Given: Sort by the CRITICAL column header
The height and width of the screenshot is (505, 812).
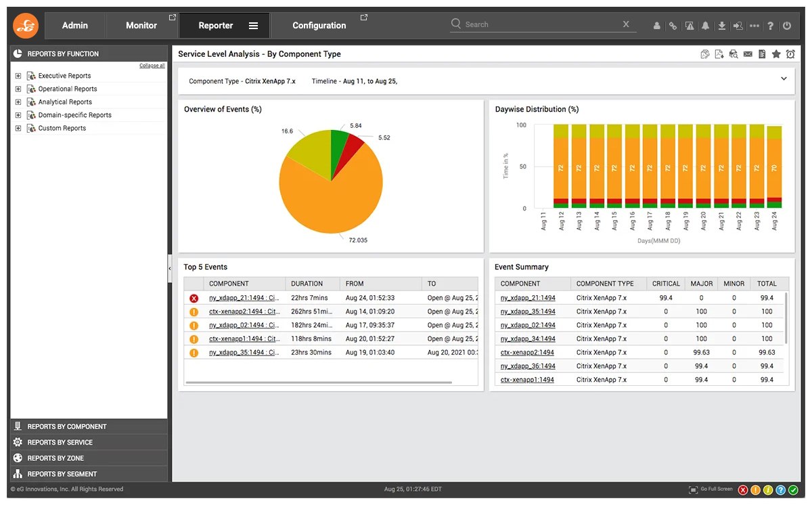Looking at the screenshot, I should tap(666, 284).
